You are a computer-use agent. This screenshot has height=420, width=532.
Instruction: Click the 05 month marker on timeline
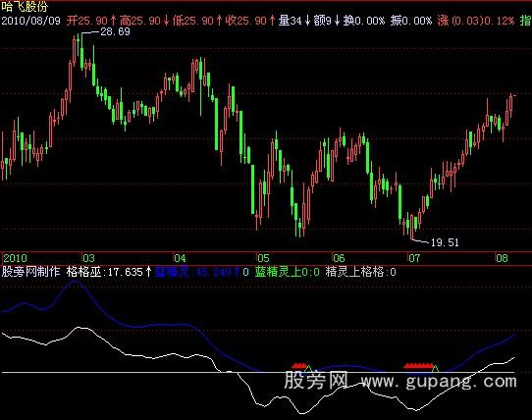tap(263, 258)
